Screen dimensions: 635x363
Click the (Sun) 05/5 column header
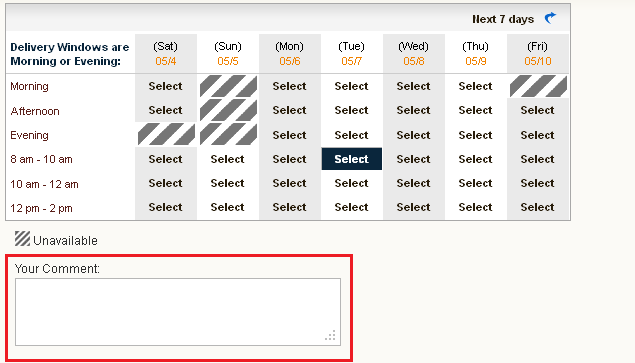tap(228, 53)
